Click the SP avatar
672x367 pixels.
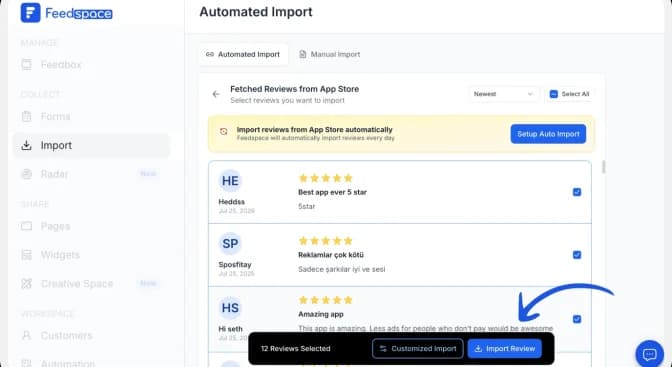click(230, 244)
